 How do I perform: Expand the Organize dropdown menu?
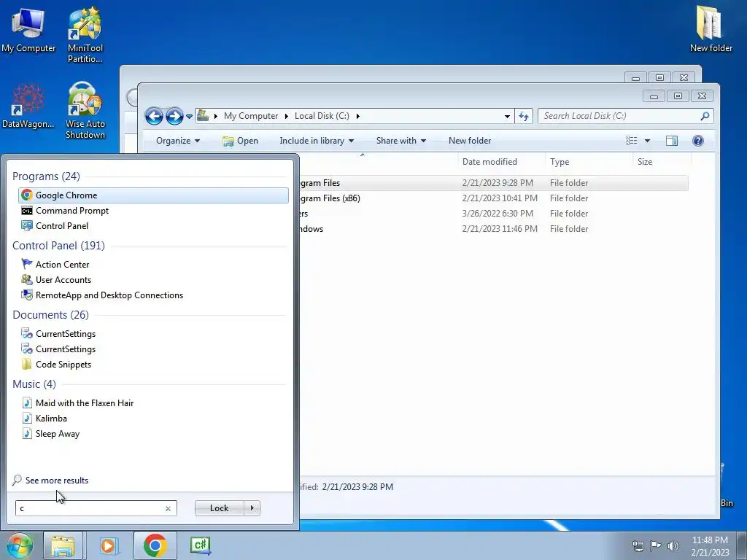(178, 141)
